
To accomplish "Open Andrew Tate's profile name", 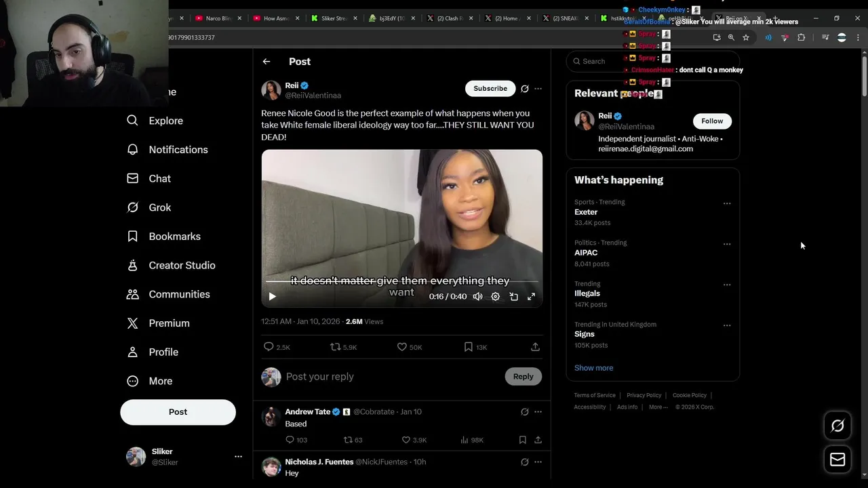I will (x=308, y=412).
